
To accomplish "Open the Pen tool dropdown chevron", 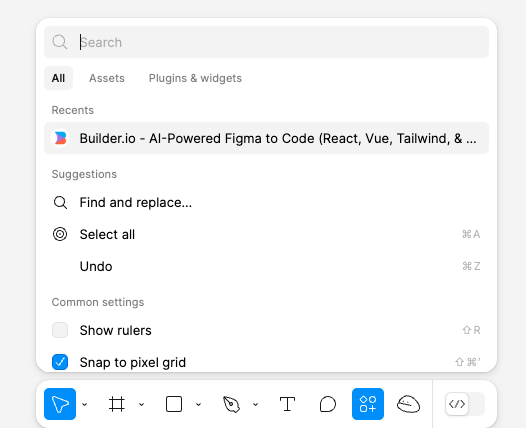I will click(256, 404).
